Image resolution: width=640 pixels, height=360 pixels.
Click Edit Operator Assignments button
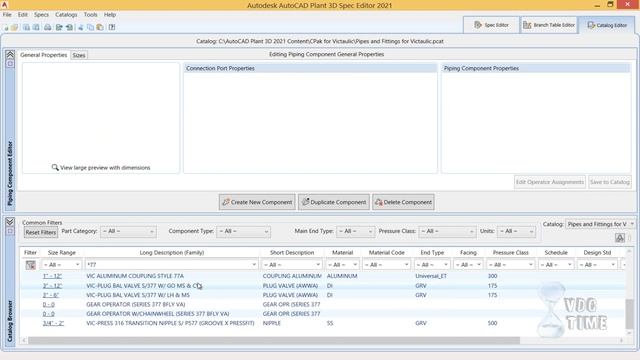coord(550,182)
